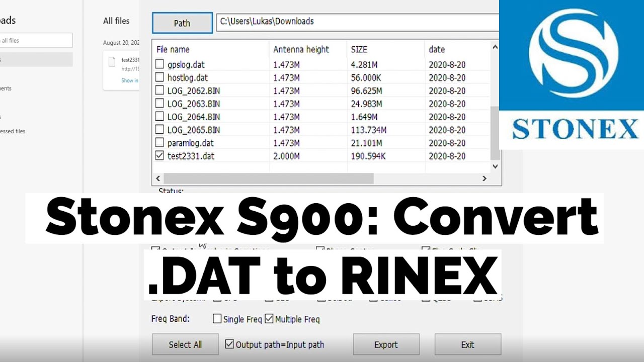644x362 pixels.
Task: Click the 190.594K size value
Action: 368,156
